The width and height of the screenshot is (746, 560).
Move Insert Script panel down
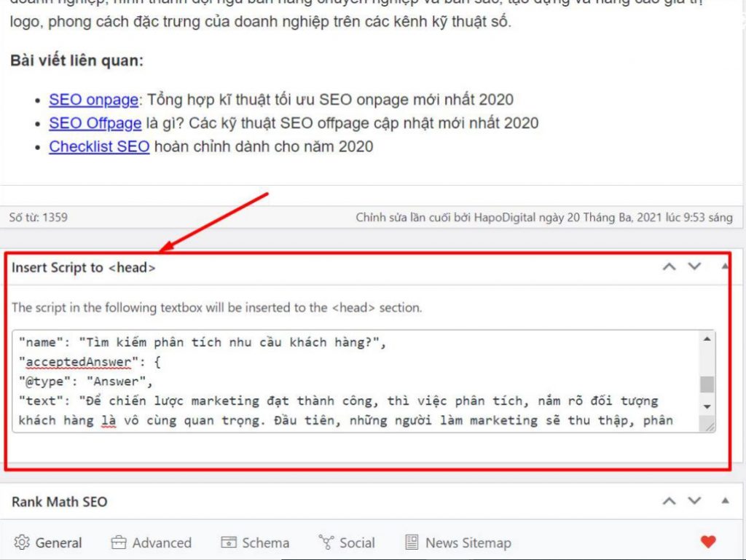(694, 267)
